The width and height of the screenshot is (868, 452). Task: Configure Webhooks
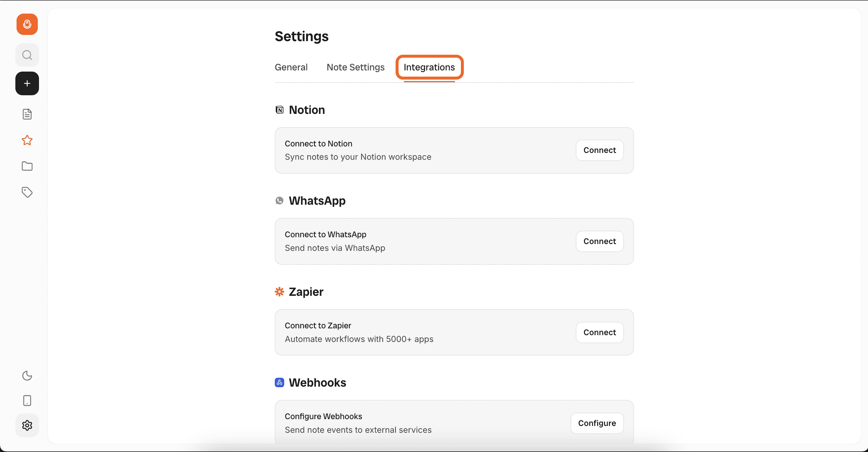point(596,423)
